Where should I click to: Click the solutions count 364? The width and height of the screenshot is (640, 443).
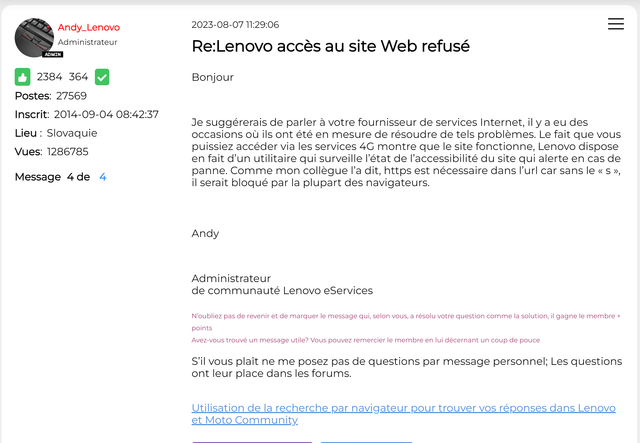click(x=78, y=77)
